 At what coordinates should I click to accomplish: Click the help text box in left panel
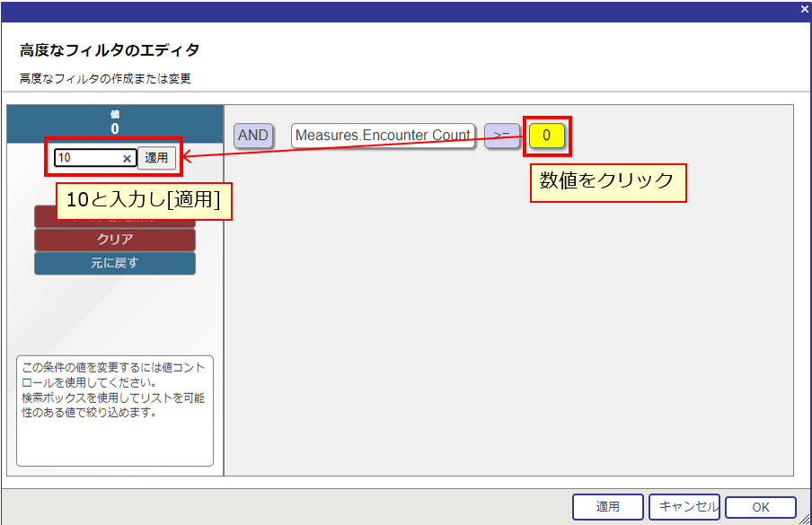pyautogui.click(x=114, y=410)
